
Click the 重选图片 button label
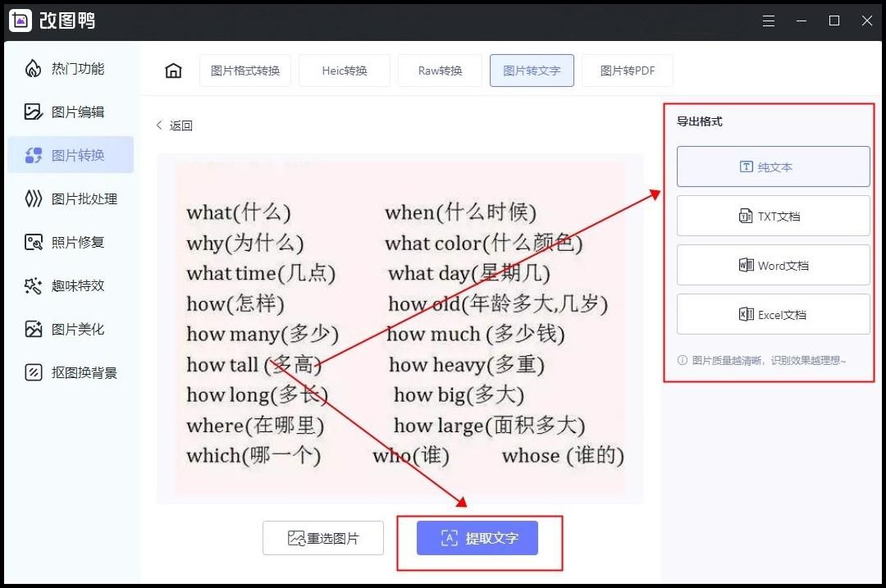click(332, 538)
